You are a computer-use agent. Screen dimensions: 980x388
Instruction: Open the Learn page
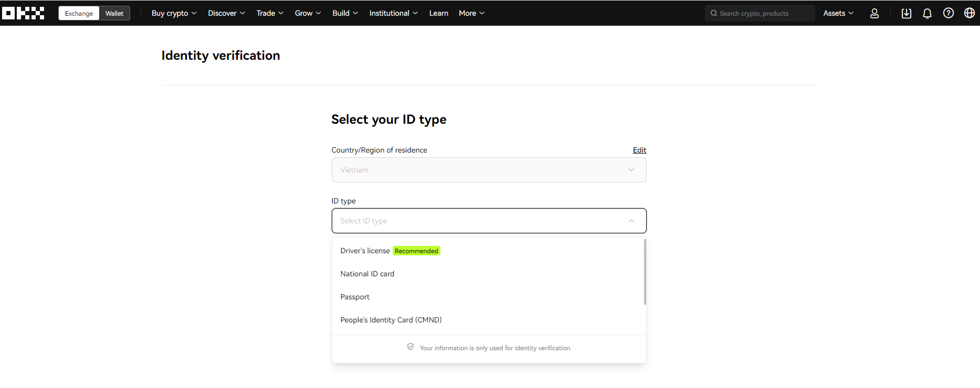(439, 13)
